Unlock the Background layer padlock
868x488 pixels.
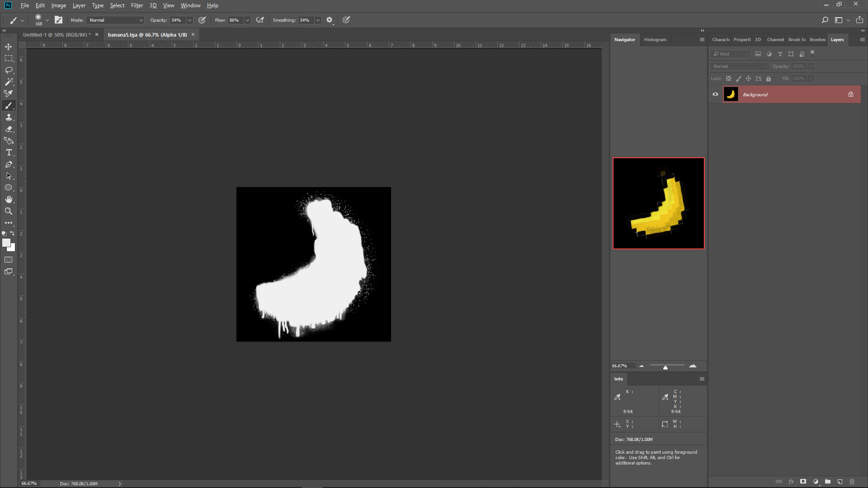pos(851,94)
